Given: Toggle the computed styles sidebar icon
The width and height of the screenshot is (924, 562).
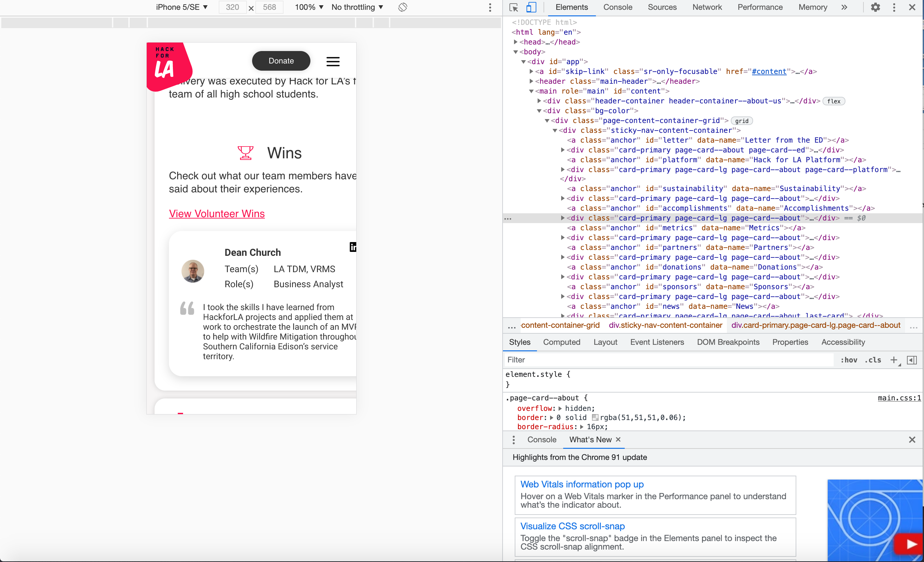Looking at the screenshot, I should click(x=912, y=360).
